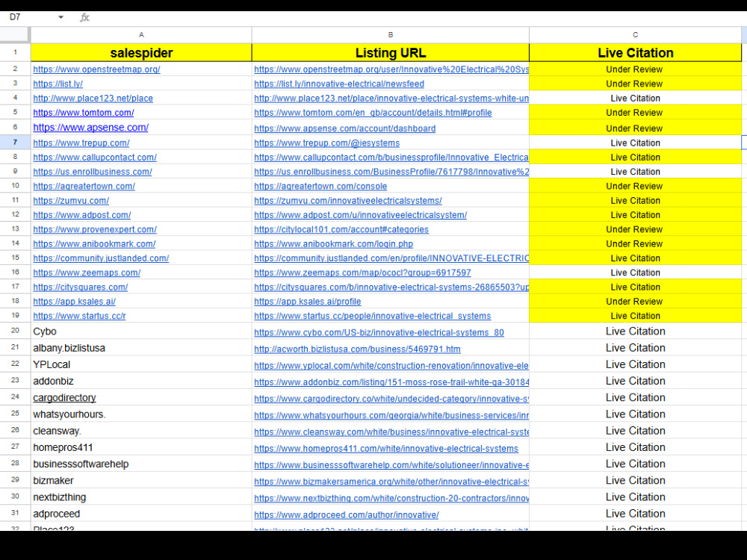Select row 7 header
Viewport: 747px width, 560px height.
coord(15,143)
